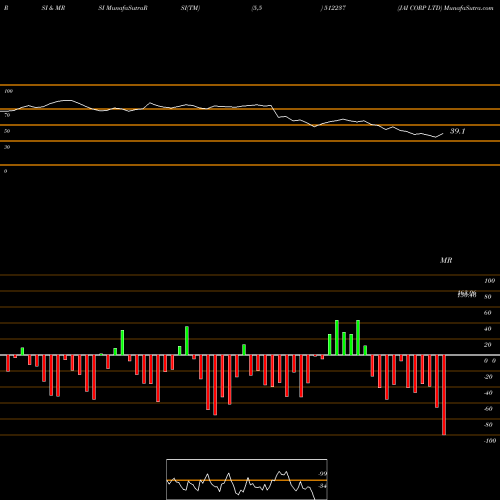Click MR axis label -100
Image resolution: width=500 pixels, height=500 pixels.
490,441
